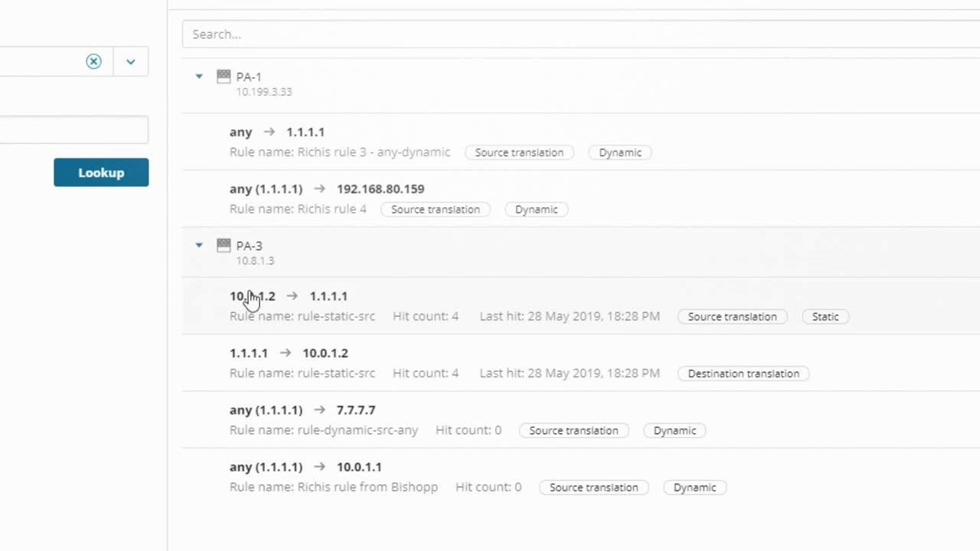Select the PA-3 firewall device icon
Screen dimensions: 980x551
223,245
